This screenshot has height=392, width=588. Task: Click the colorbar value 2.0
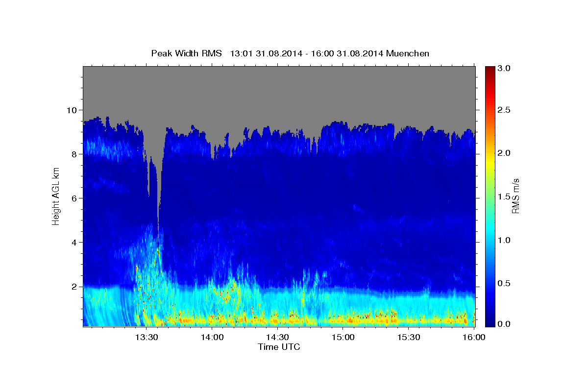coord(504,153)
